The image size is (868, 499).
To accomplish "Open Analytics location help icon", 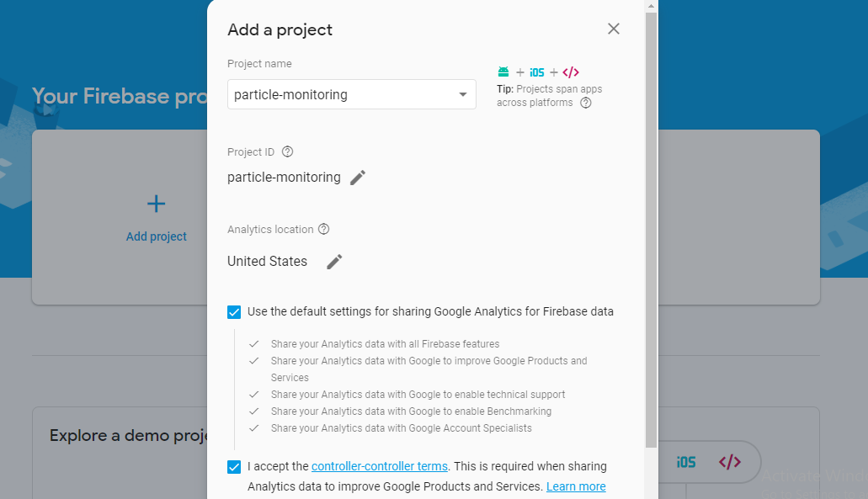I will [x=324, y=229].
